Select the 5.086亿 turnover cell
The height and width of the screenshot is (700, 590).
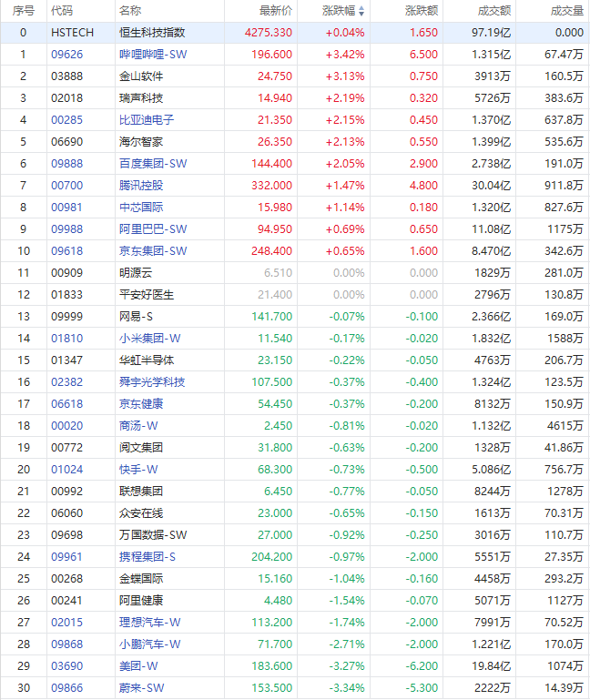click(x=491, y=470)
